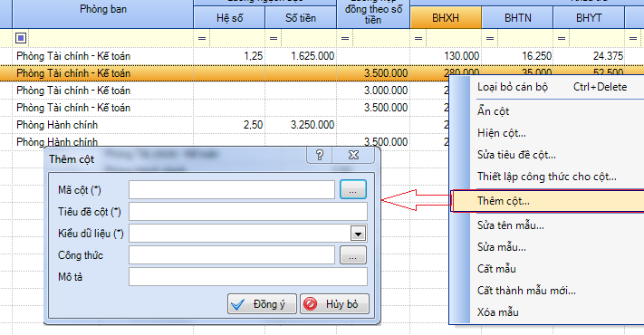
Task: Click the equals filter icon under BHYT
Action: click(x=561, y=38)
